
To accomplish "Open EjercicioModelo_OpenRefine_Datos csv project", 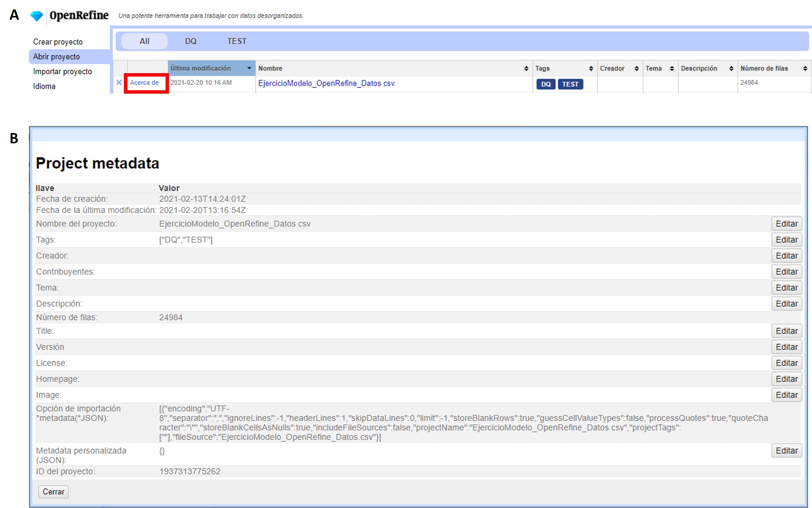I will 326,83.
